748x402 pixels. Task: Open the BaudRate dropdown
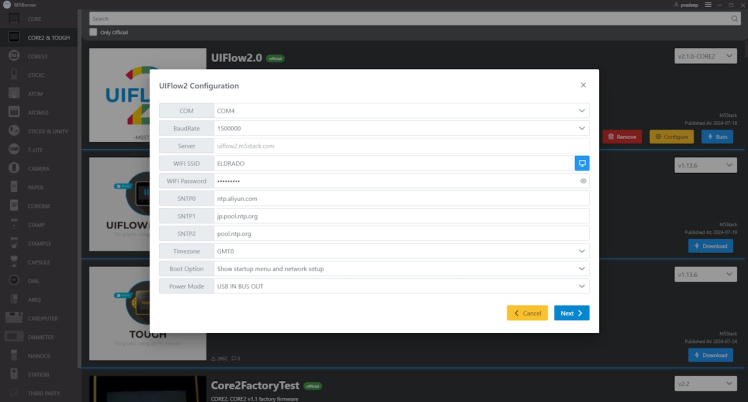point(401,128)
